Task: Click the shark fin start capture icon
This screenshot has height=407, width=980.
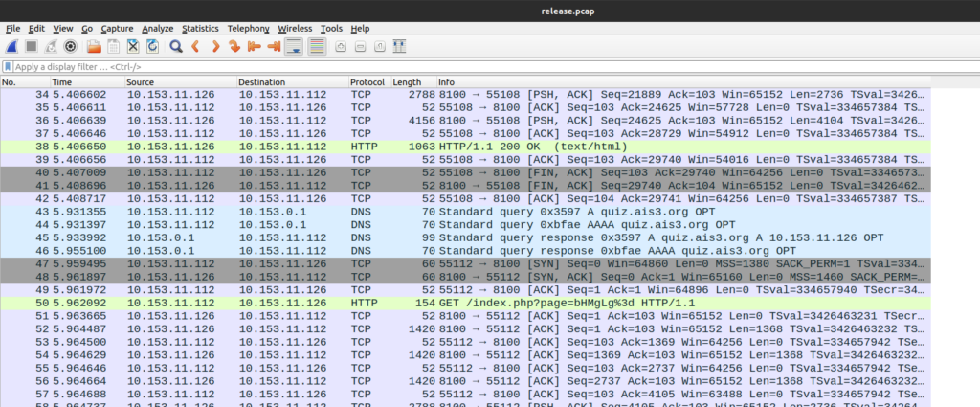Action: [x=11, y=46]
